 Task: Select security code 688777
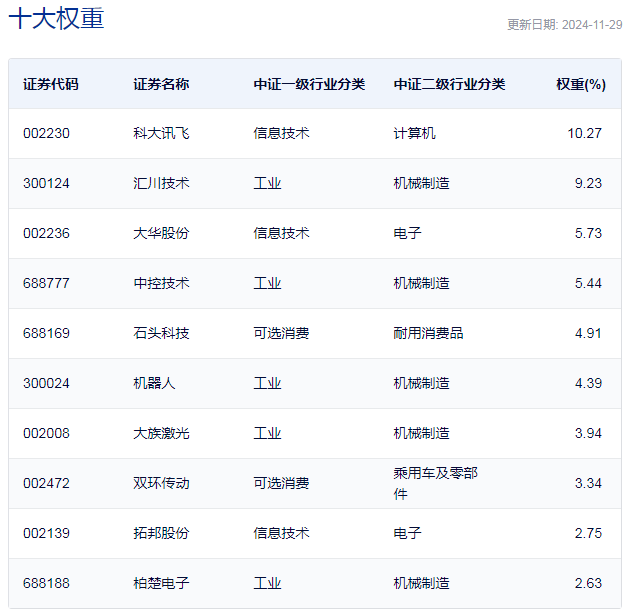click(46, 283)
